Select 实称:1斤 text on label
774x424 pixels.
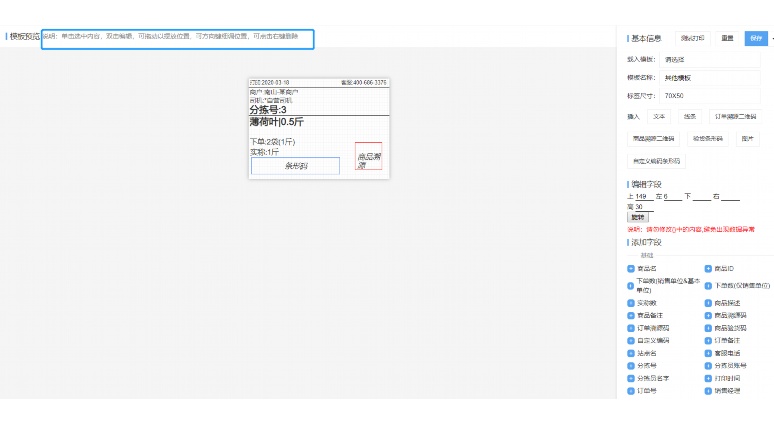coord(264,152)
